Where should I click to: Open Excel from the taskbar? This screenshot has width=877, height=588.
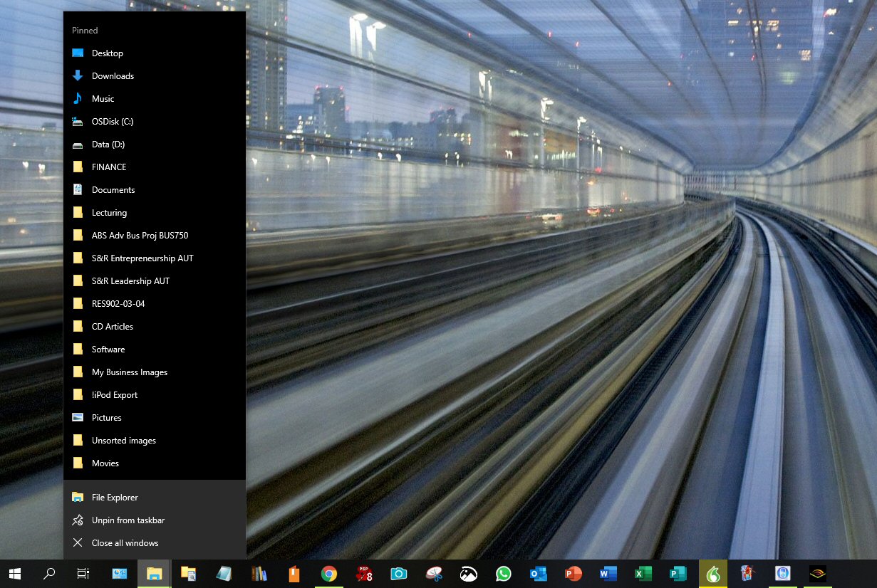click(x=642, y=574)
